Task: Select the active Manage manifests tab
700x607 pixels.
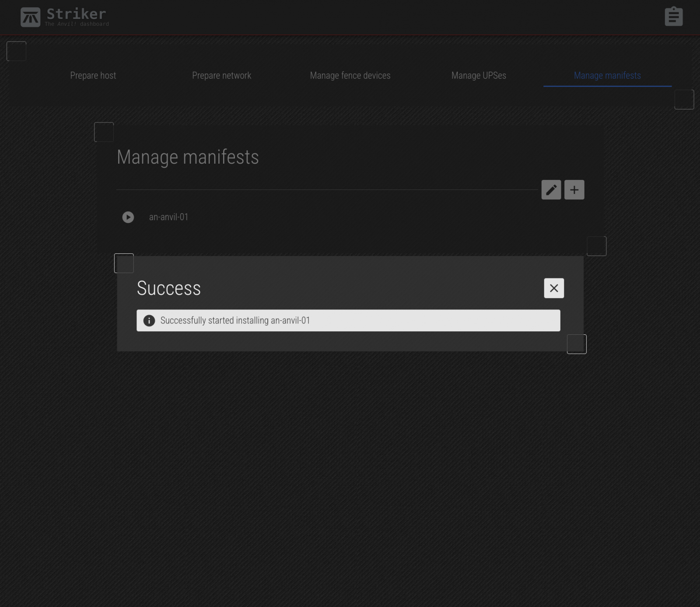Action: coord(607,76)
